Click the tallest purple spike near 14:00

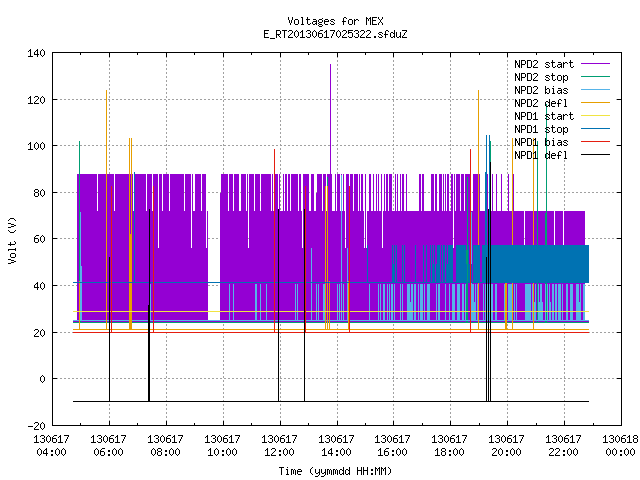pos(331,118)
